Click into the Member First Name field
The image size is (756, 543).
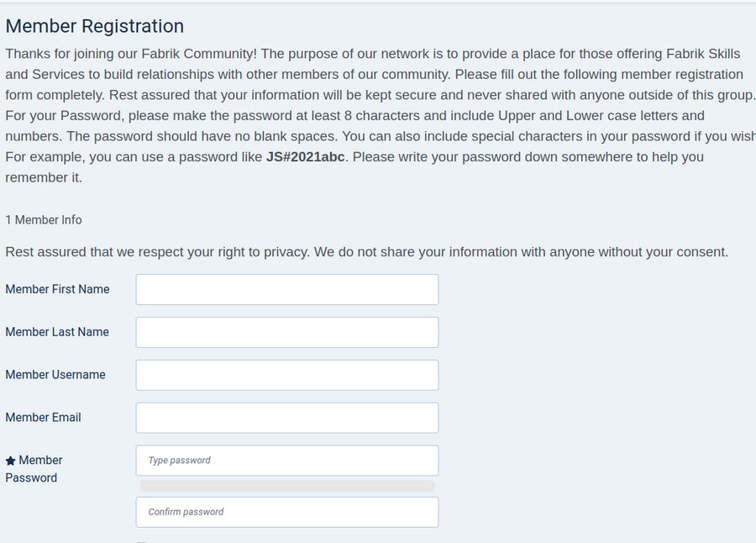(286, 290)
